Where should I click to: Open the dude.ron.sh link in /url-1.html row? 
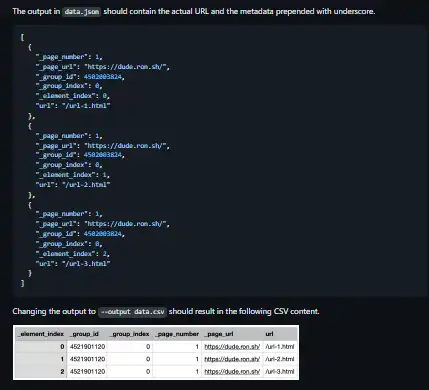tap(232, 347)
